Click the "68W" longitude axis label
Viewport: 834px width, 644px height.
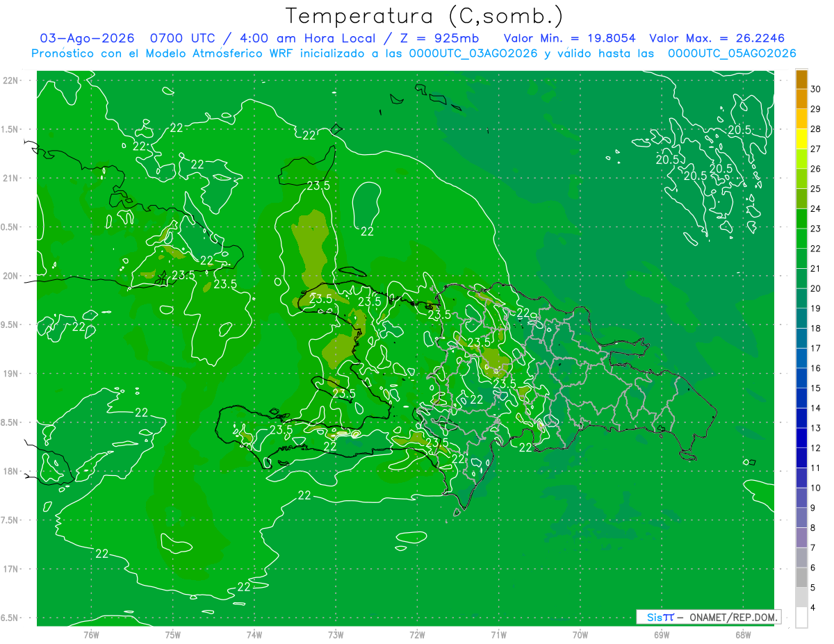743,634
